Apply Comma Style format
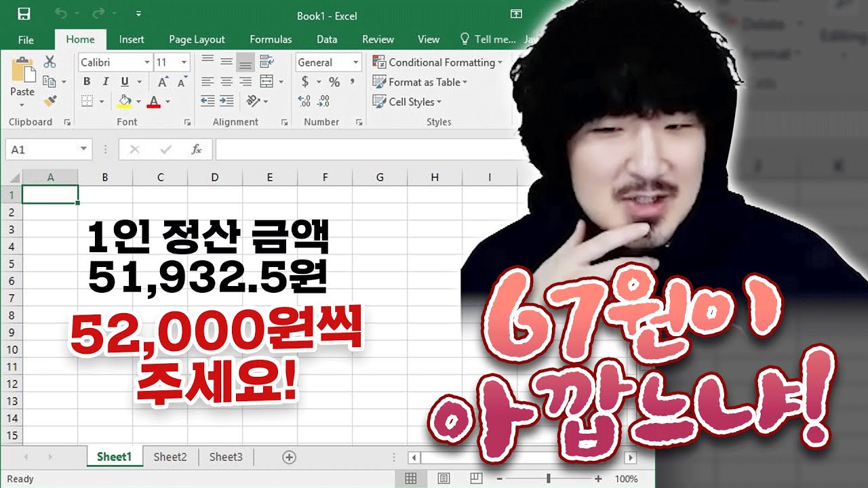The width and height of the screenshot is (868, 488). (x=353, y=82)
